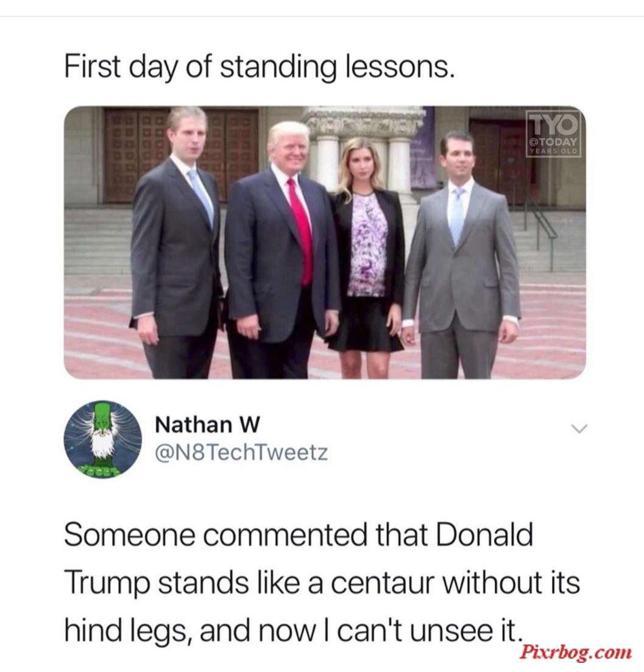
Task: Click the Nathan W display name
Action: pos(207,425)
